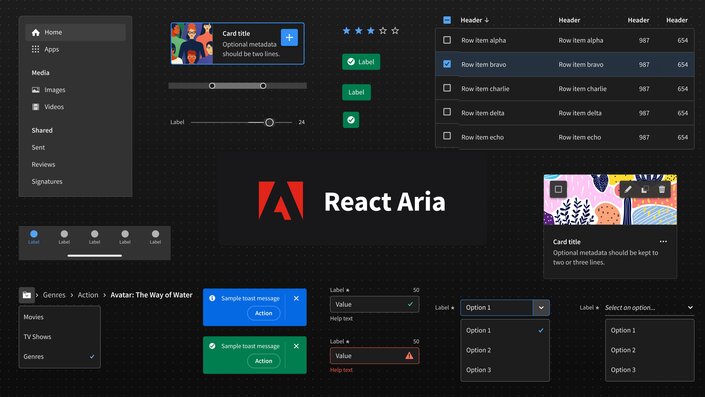
Task: Open the 'Select an option...' picker
Action: (649, 308)
